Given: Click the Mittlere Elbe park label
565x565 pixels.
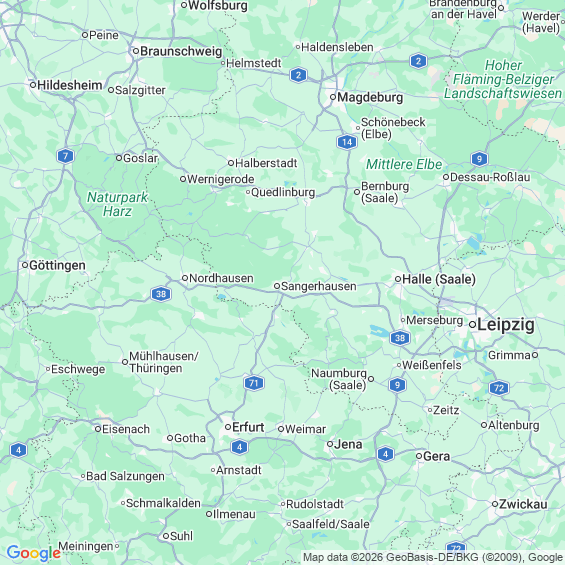Looking at the screenshot, I should tap(404, 165).
